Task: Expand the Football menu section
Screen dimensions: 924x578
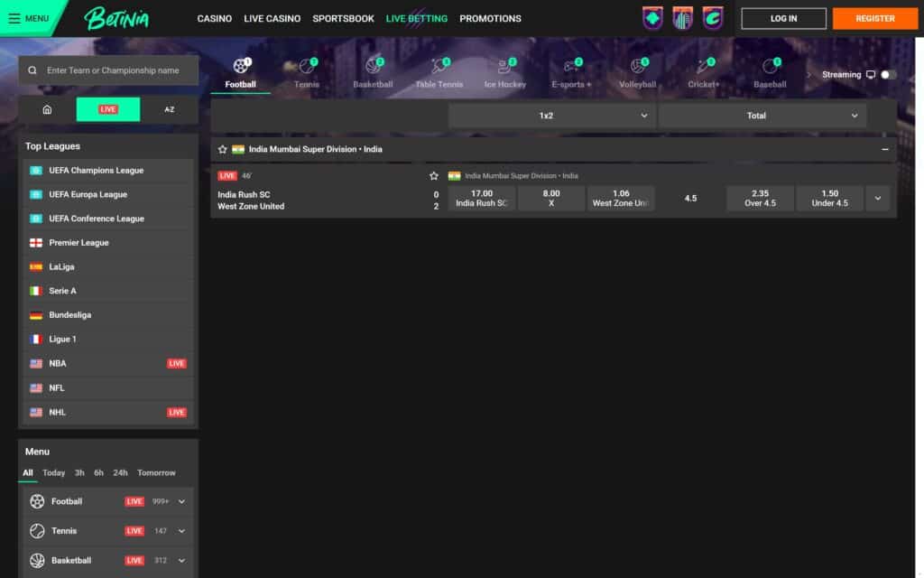Action: (x=181, y=501)
